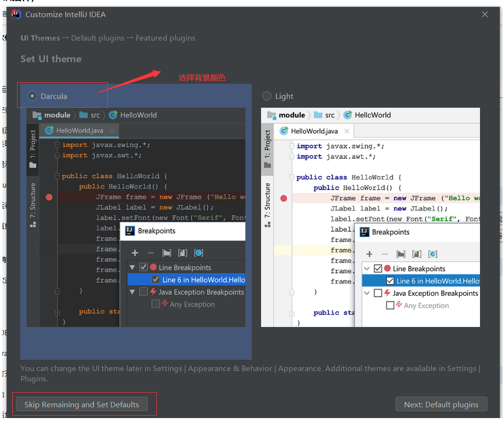The width and height of the screenshot is (504, 421).
Task: Select the Darcula theme radio button
Action: tap(32, 96)
